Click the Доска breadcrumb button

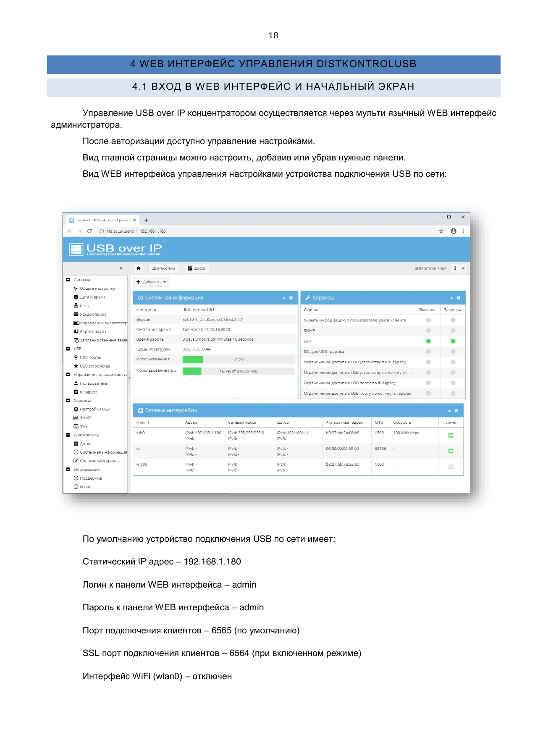click(x=197, y=268)
